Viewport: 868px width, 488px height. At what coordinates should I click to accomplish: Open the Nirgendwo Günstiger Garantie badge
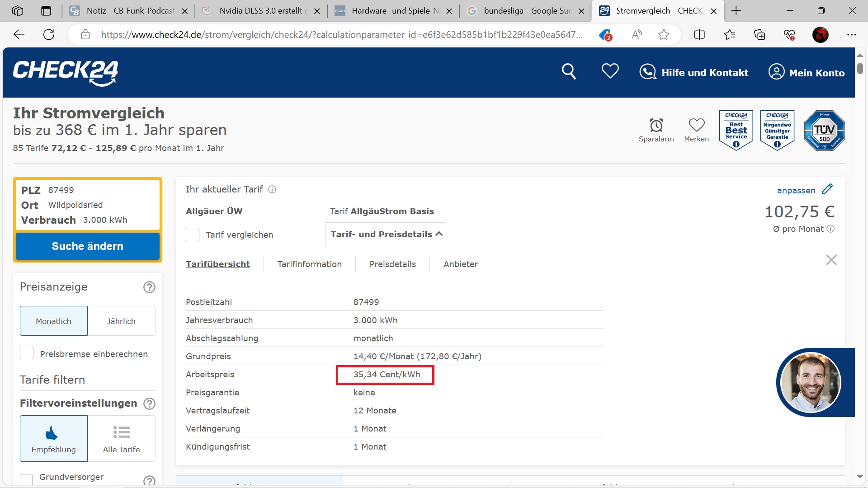(x=777, y=130)
